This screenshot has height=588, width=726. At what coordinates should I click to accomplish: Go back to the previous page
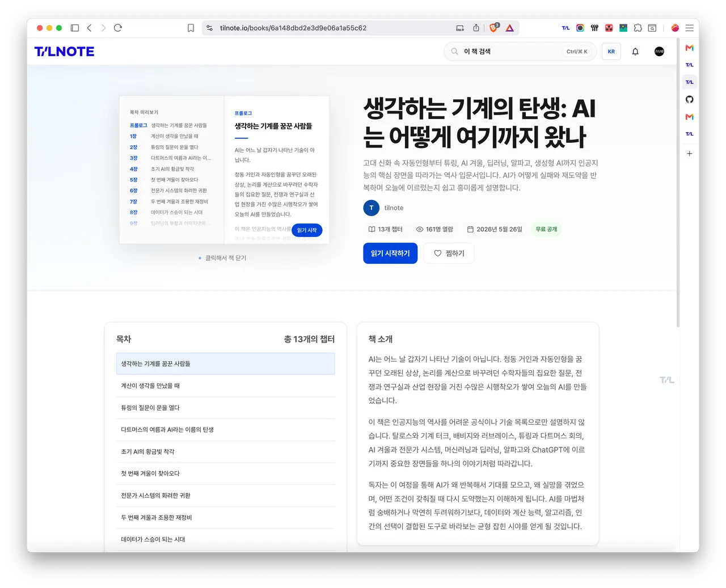coord(90,28)
